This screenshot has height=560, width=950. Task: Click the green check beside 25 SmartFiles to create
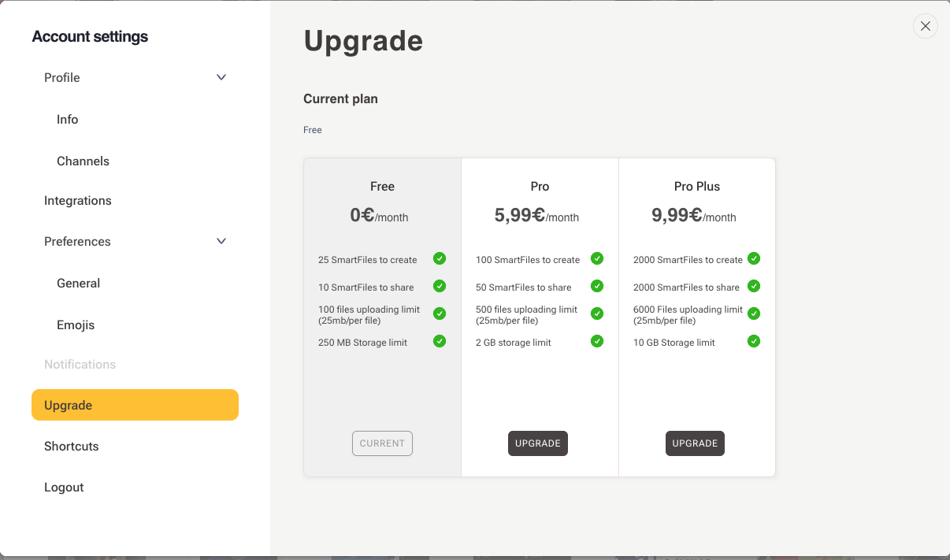pos(440,258)
